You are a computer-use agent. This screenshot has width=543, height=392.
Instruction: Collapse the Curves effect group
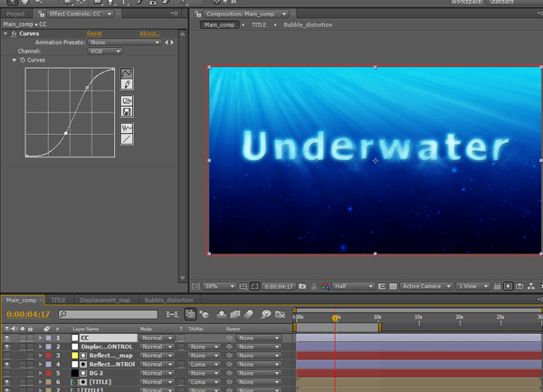pos(5,33)
